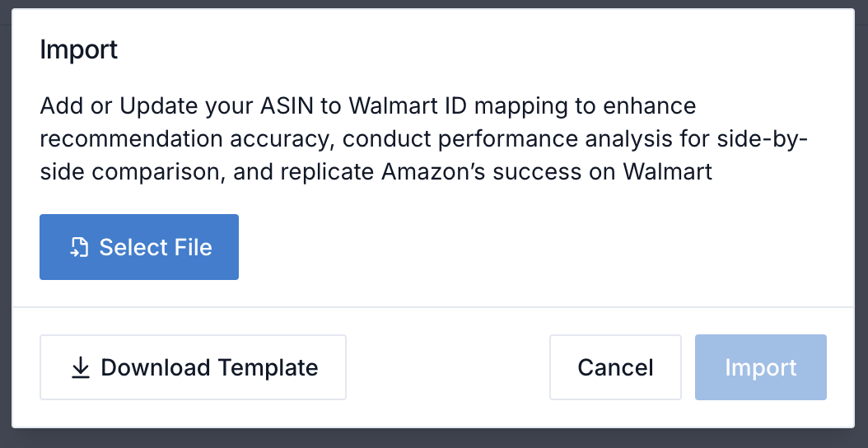Click the Select File text label
Screen dimensions: 868x448
coord(156,248)
